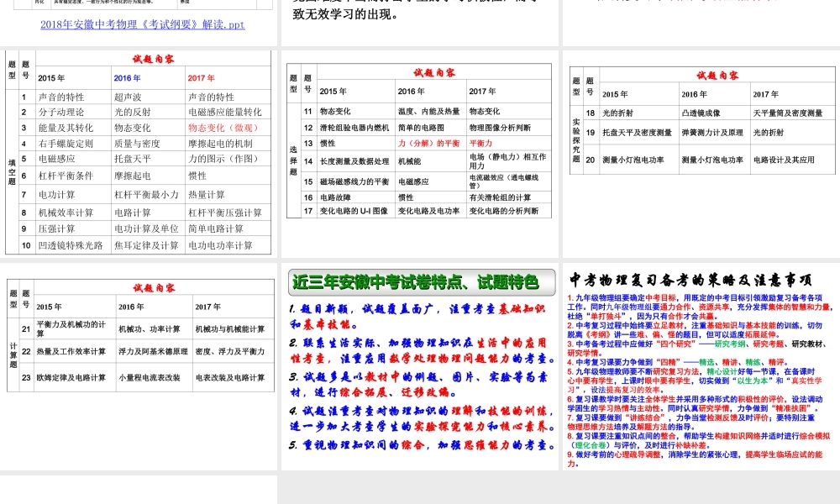840x504 pixels.
Task: Click the 杠杆平衡最小力 cell
Action: (146, 194)
